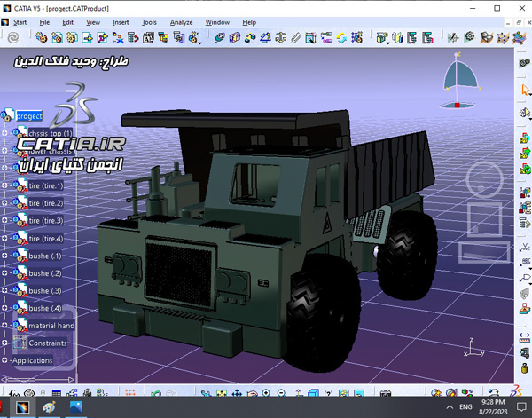
Task: Click the Selective Load icon
Action: click(x=163, y=37)
